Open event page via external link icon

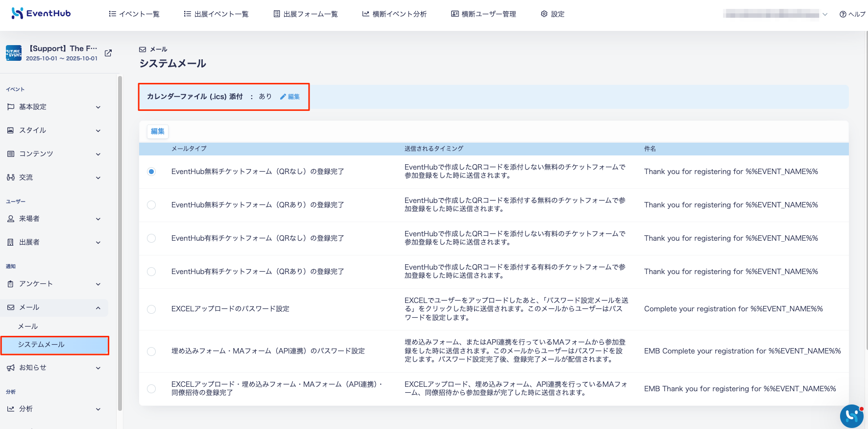(x=108, y=53)
